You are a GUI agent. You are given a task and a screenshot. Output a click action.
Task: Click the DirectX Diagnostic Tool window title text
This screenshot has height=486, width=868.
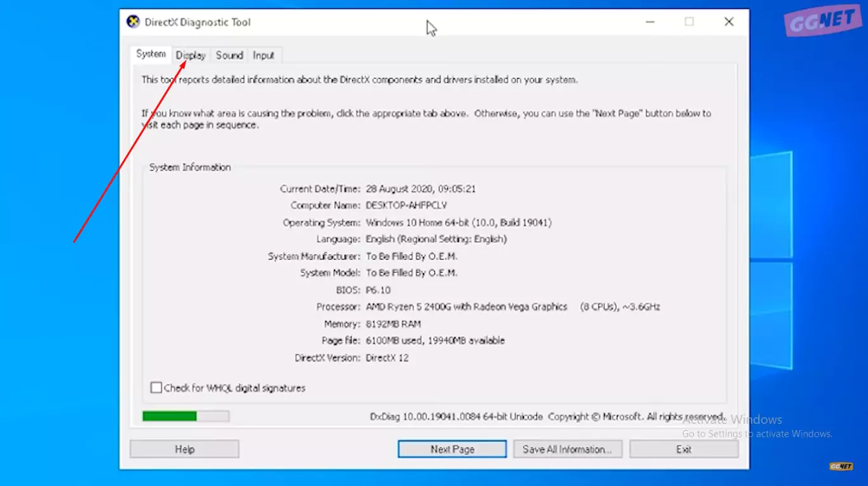point(198,22)
